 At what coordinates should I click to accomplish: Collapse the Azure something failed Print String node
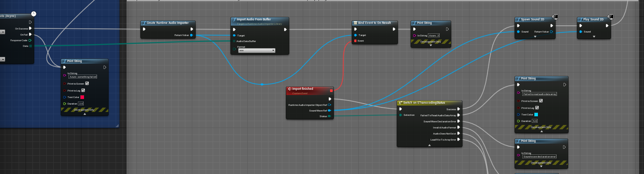(x=85, y=114)
